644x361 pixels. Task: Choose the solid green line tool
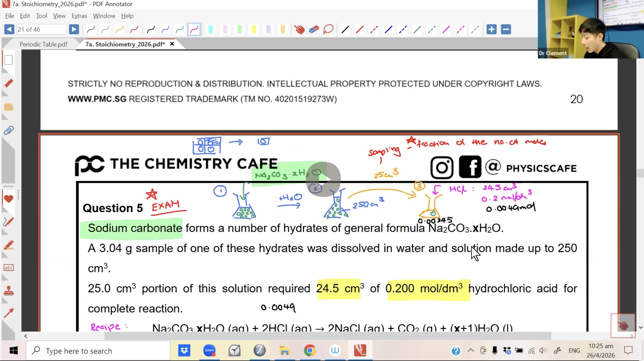coord(417,29)
